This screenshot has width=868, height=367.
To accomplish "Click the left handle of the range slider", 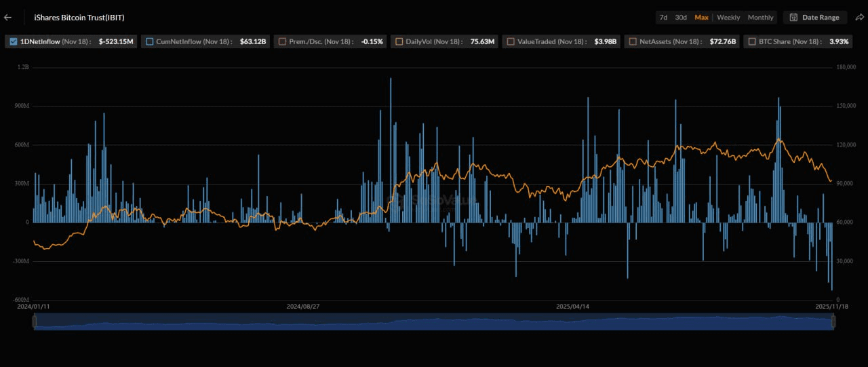I will 35,322.
